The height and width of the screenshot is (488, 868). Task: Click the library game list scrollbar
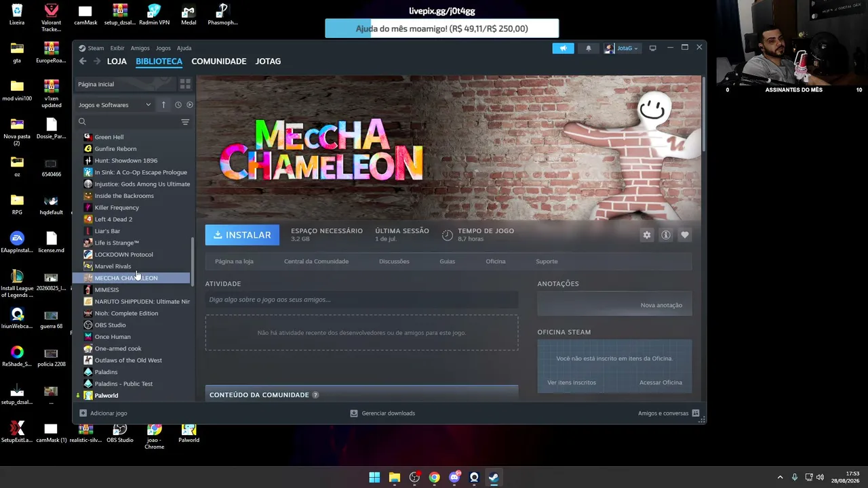tap(193, 261)
